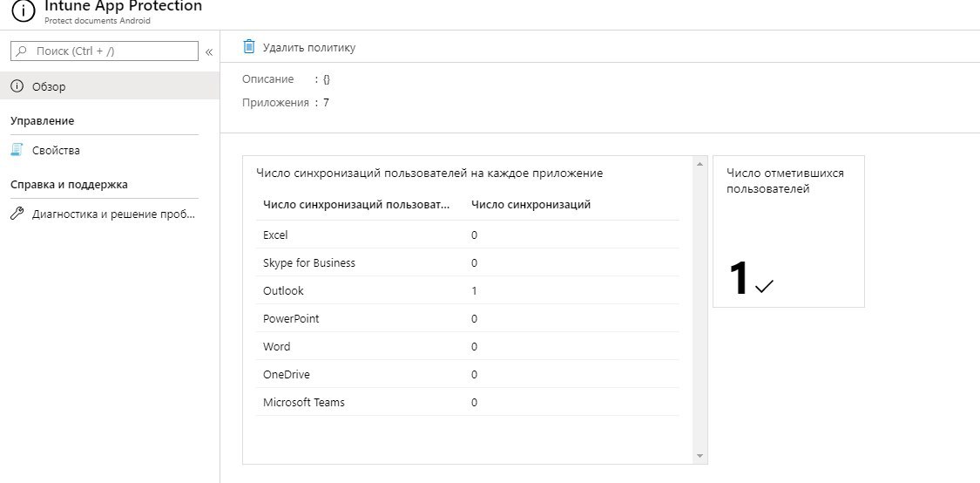Click the magnifier icon in search box

(x=22, y=51)
